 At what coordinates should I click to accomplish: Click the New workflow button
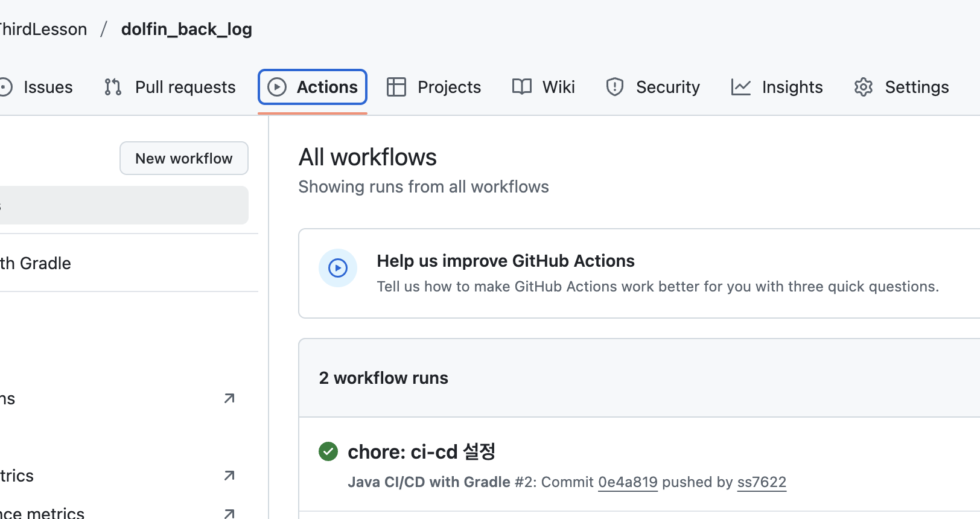pos(184,158)
